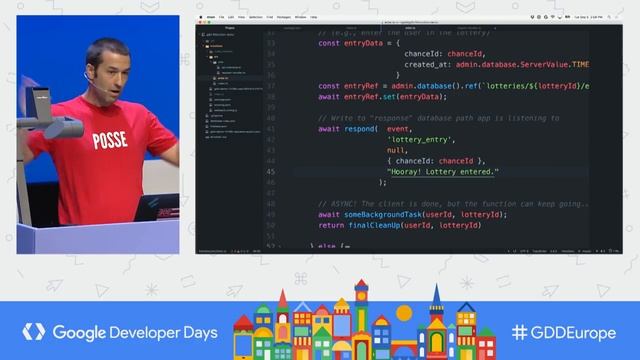Open the Help menu
The height and width of the screenshot is (360, 640).
click(313, 17)
